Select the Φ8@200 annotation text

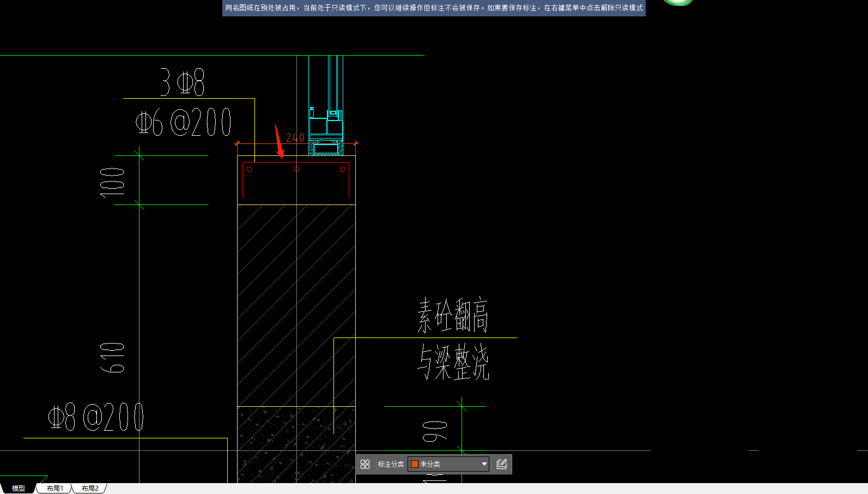(x=96, y=418)
